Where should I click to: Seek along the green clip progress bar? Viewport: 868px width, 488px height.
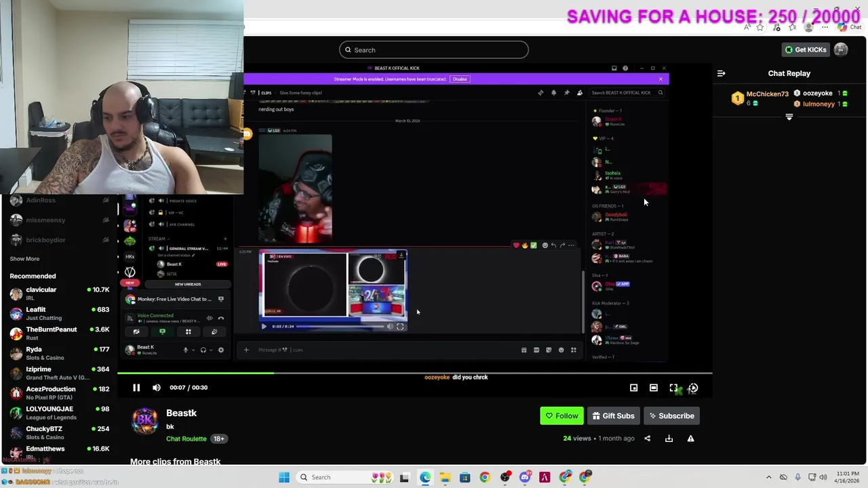[414, 373]
